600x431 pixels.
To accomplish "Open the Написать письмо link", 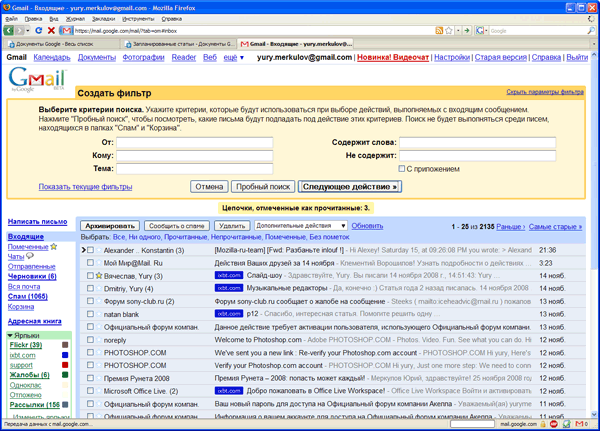I will pyautogui.click(x=38, y=222).
